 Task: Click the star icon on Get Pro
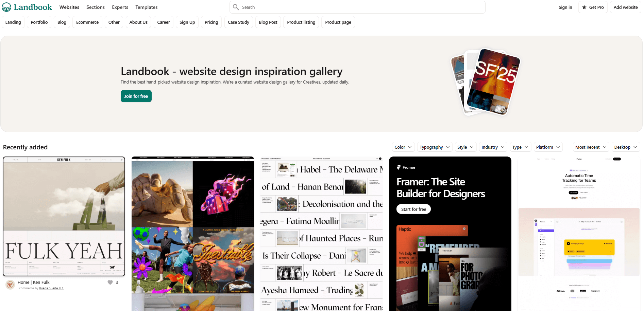[x=584, y=7]
